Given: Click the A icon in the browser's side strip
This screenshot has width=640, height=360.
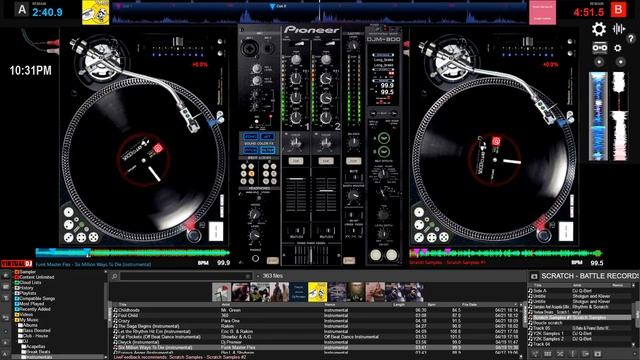Looking at the screenshot, I should coord(5,354).
